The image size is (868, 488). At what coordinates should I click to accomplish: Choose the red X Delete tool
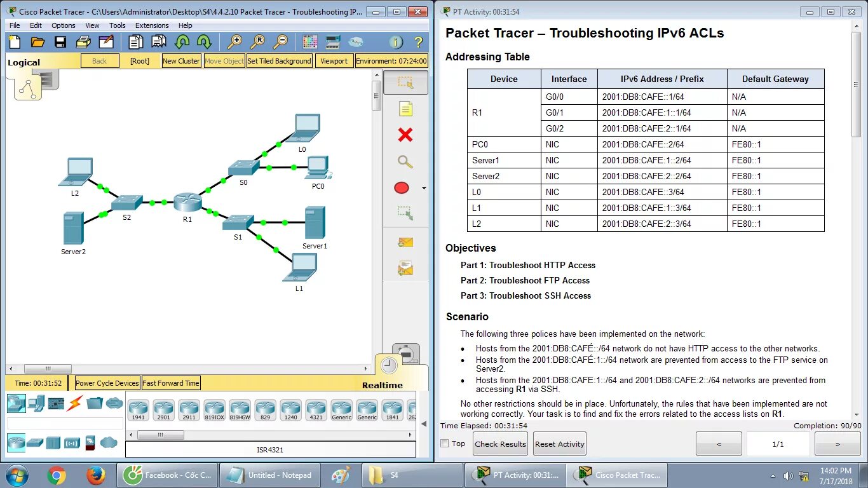click(405, 135)
